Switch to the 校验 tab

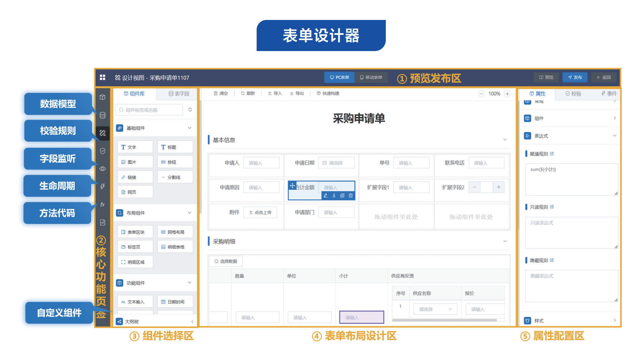tap(573, 94)
